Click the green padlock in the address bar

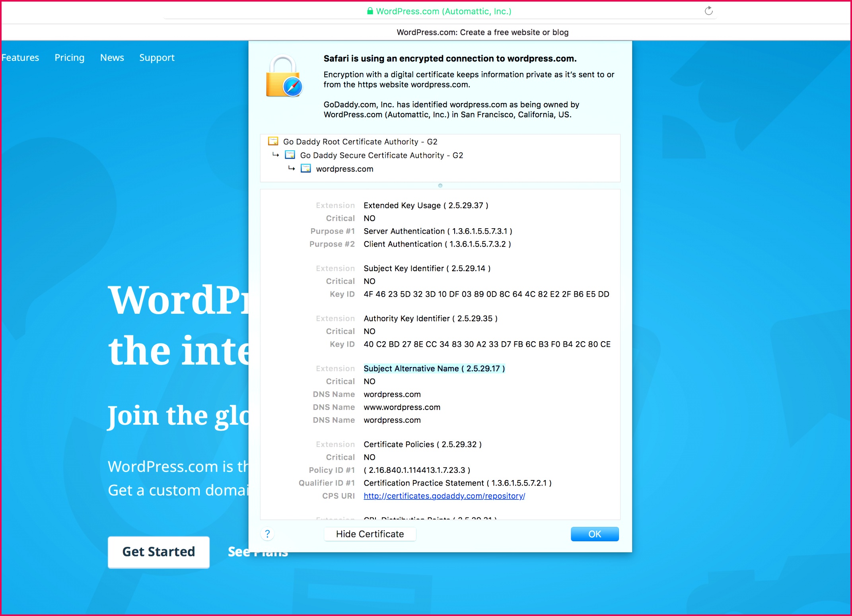[370, 11]
